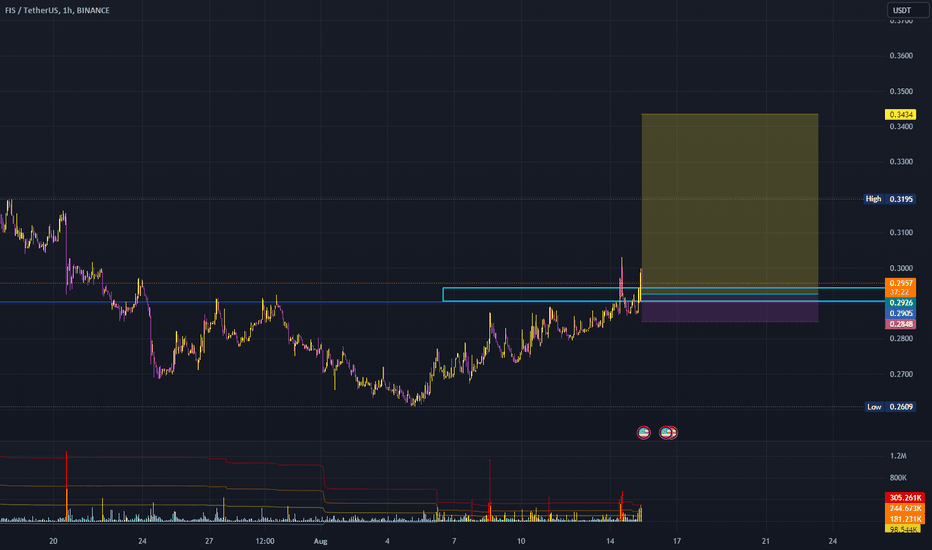This screenshot has width=932, height=550.
Task: Click the 800K volume axis tick
Action: point(898,477)
